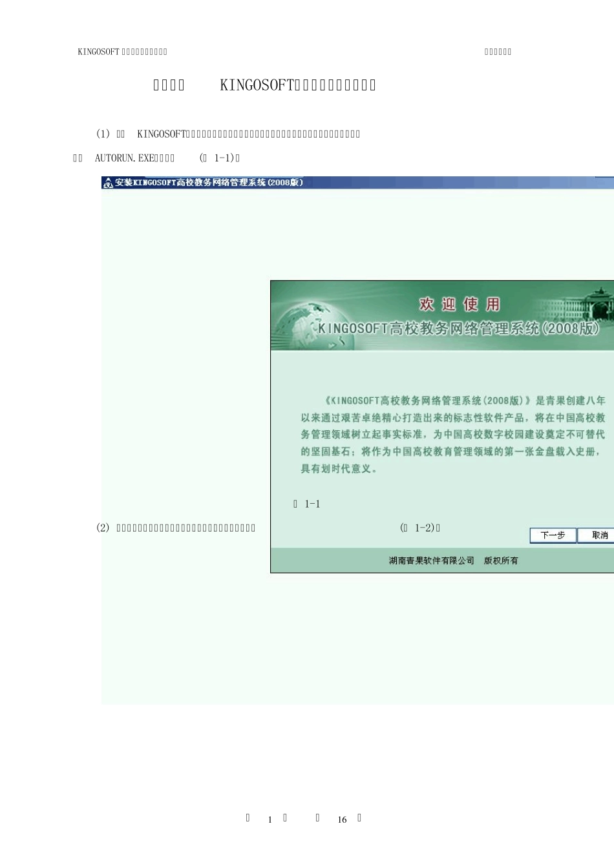Click the banner title 'KINGOSOFT高校教务网络管理系统(2008版)'
This screenshot has height=868, width=614.
pyautogui.click(x=459, y=329)
